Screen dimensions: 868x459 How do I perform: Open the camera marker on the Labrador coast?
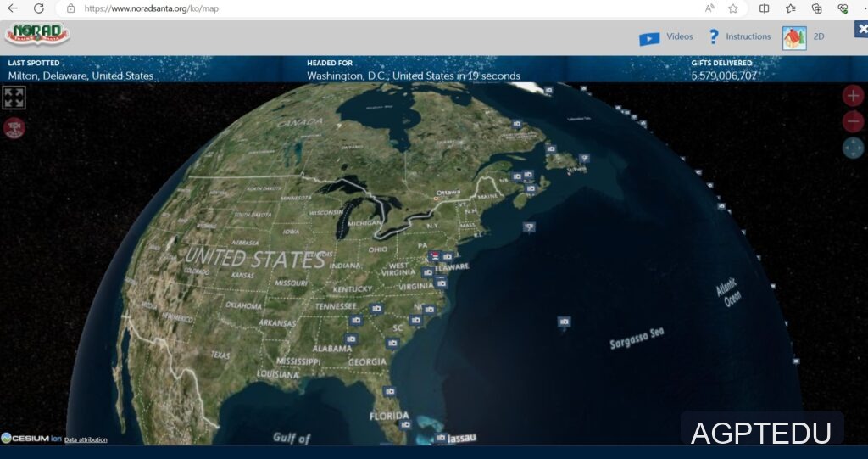coord(516,124)
